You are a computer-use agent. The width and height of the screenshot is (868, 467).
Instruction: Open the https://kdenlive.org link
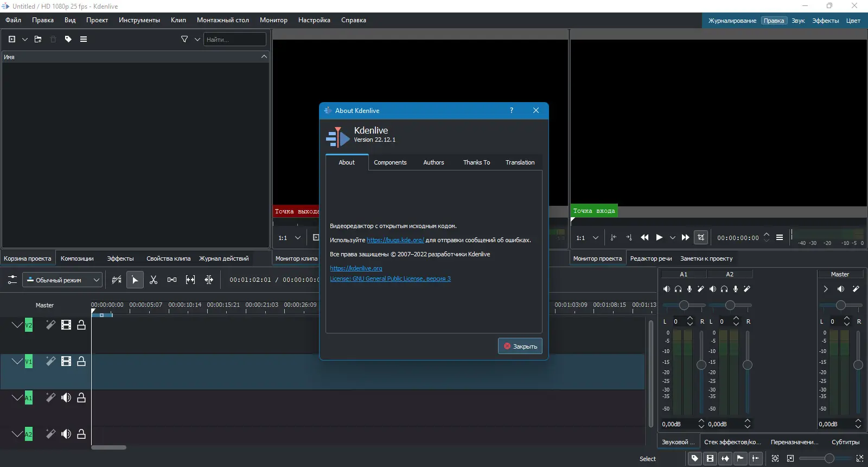[356, 268]
